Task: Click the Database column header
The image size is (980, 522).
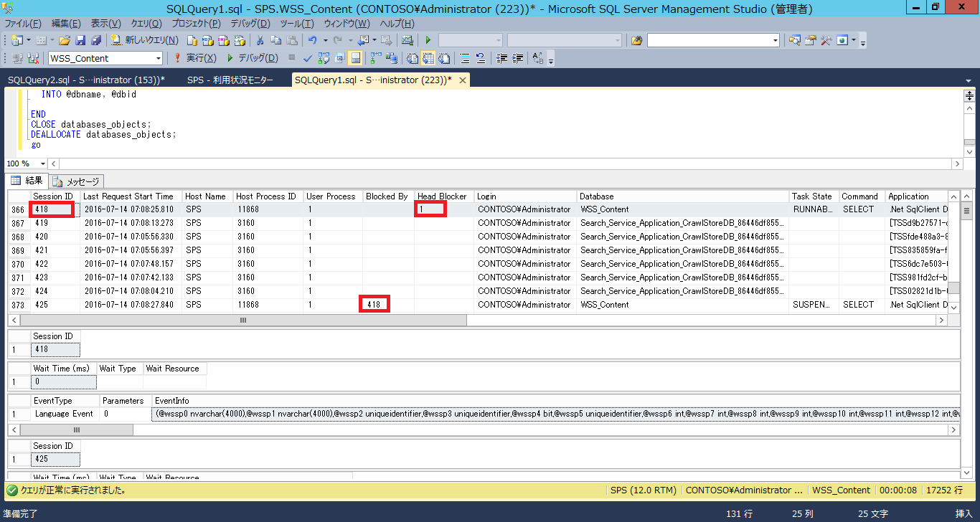Action: click(682, 196)
